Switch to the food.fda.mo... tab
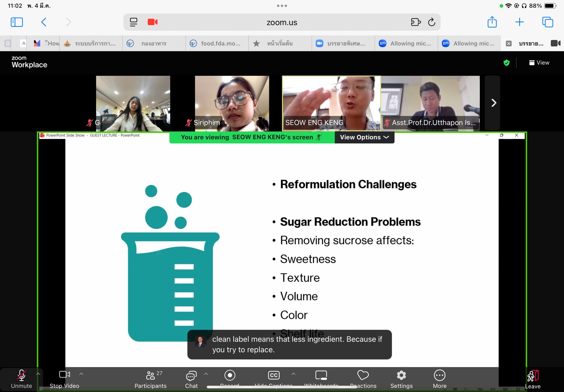 (x=217, y=43)
